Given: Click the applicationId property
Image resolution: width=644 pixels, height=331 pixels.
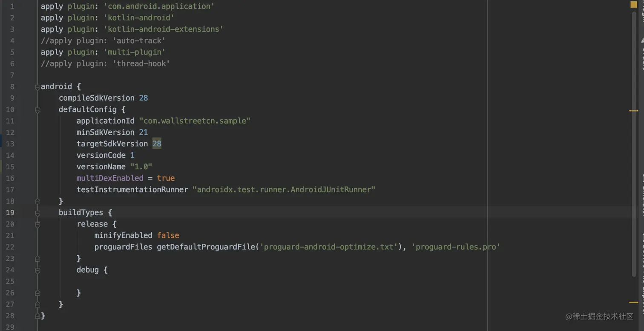Looking at the screenshot, I should click(106, 121).
